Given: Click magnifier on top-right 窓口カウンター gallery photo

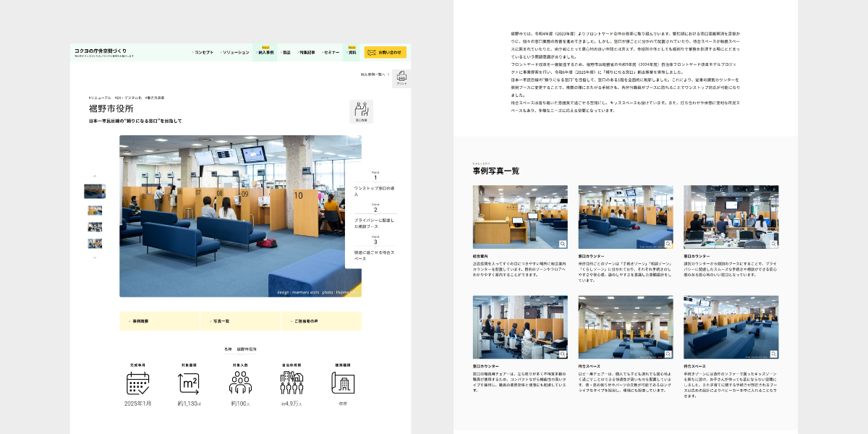Looking at the screenshot, I should tap(773, 244).
